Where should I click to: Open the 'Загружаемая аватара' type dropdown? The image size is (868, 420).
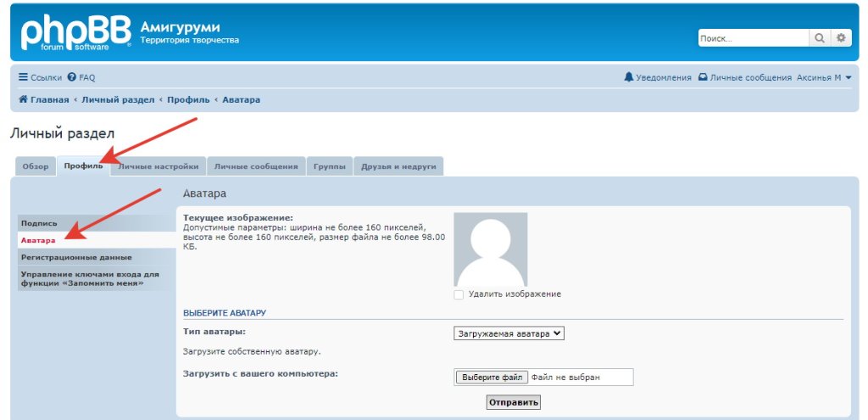(x=509, y=333)
